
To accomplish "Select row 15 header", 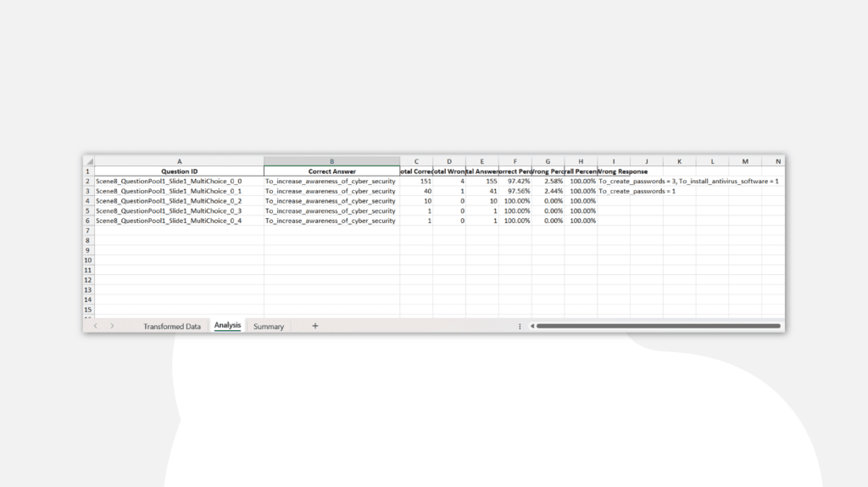I will tap(87, 310).
